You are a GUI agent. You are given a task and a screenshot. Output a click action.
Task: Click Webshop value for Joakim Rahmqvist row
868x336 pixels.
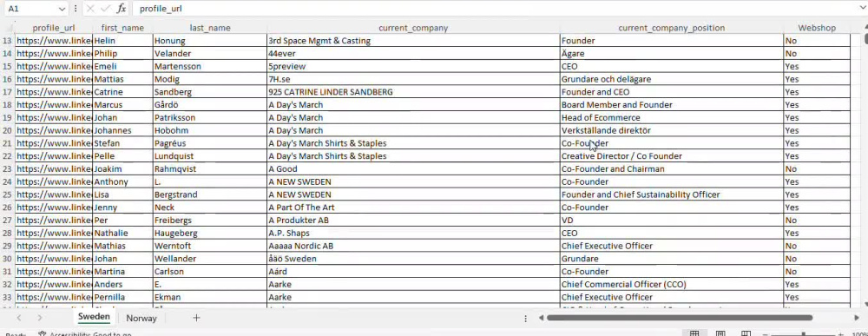[817, 168]
